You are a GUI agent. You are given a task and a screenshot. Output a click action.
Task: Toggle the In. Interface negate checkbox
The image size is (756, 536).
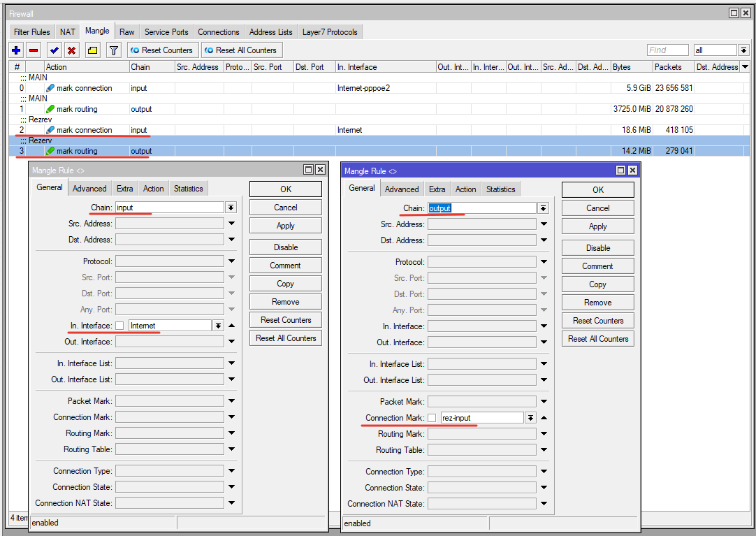119,326
